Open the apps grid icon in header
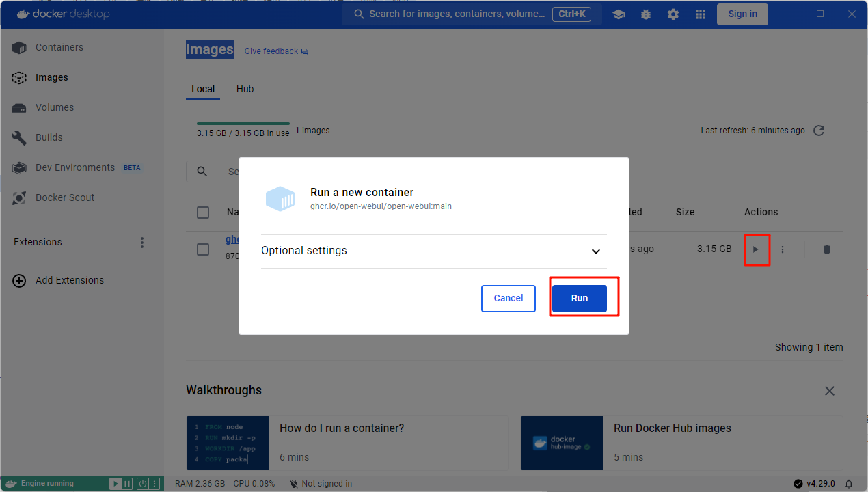Screen dimensions: 868x492 701,14
